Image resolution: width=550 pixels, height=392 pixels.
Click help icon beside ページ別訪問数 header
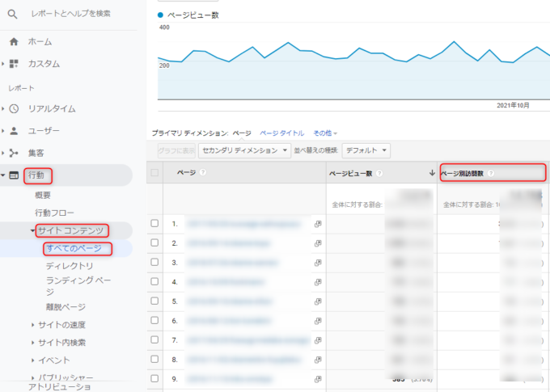click(491, 173)
